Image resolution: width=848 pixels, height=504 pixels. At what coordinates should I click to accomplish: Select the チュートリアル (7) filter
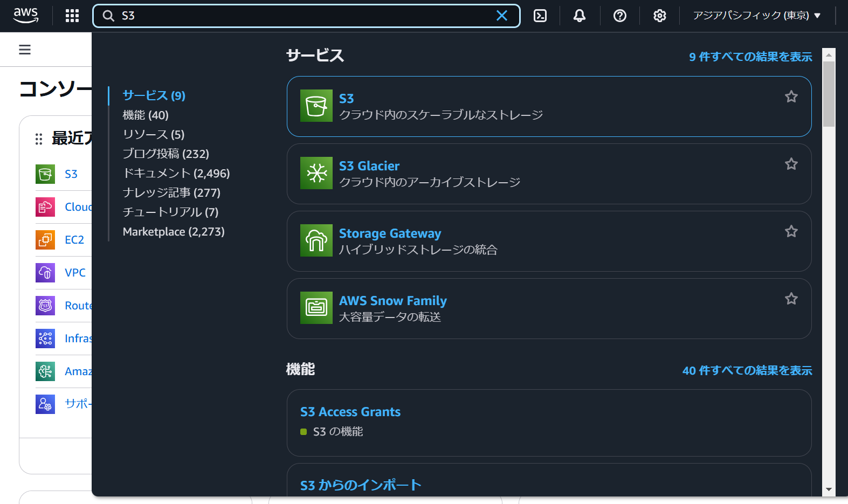171,212
